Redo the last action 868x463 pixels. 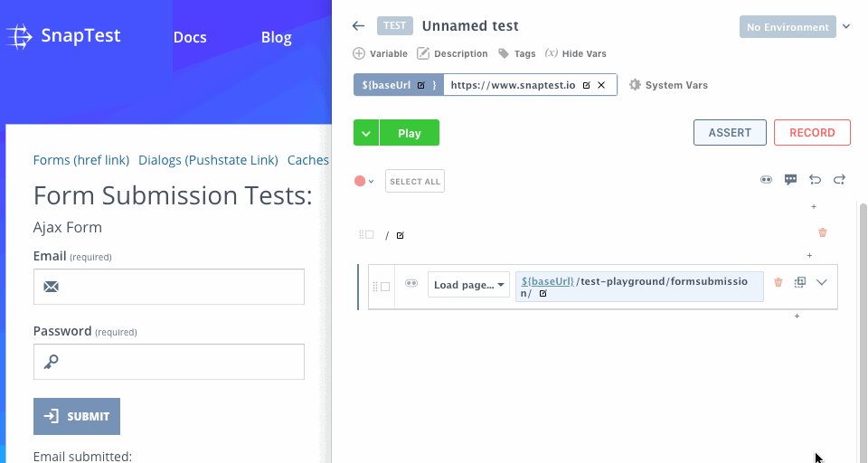pyautogui.click(x=839, y=179)
